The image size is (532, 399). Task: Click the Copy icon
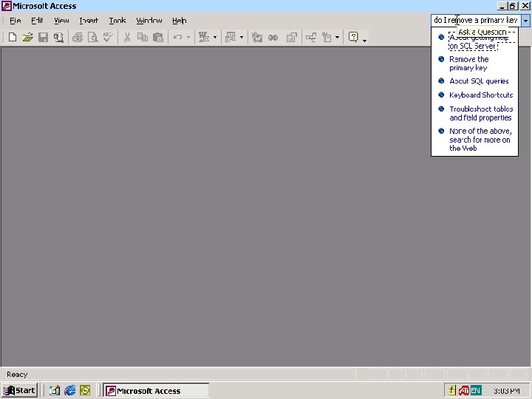click(143, 37)
